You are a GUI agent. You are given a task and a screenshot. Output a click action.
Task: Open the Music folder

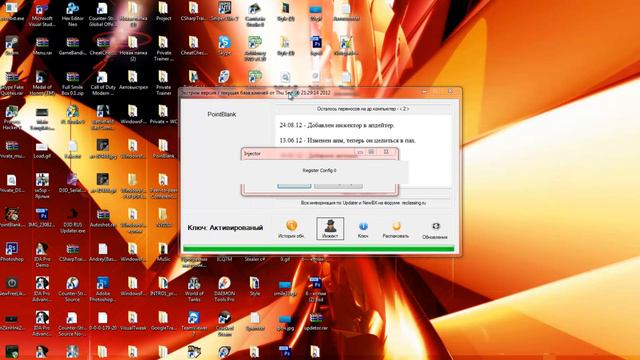[163, 253]
